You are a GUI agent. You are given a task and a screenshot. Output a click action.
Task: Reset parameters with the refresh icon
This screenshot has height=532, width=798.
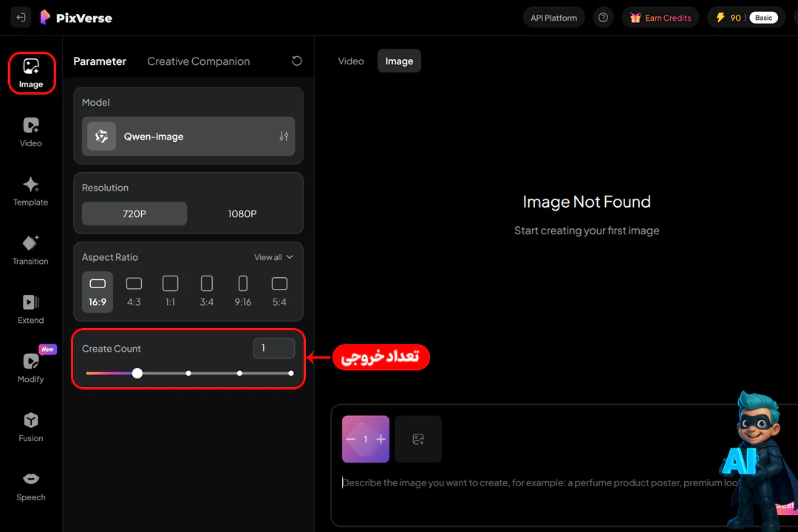pyautogui.click(x=297, y=61)
